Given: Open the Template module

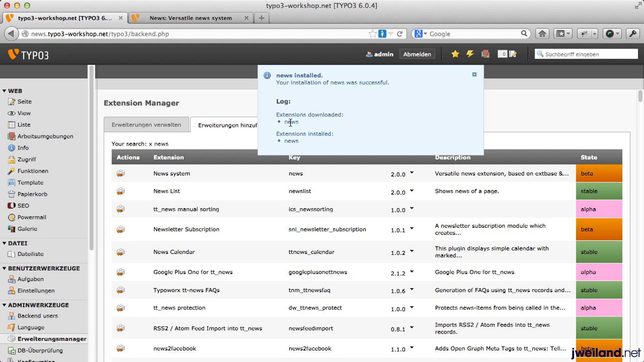Looking at the screenshot, I should coord(30,183).
